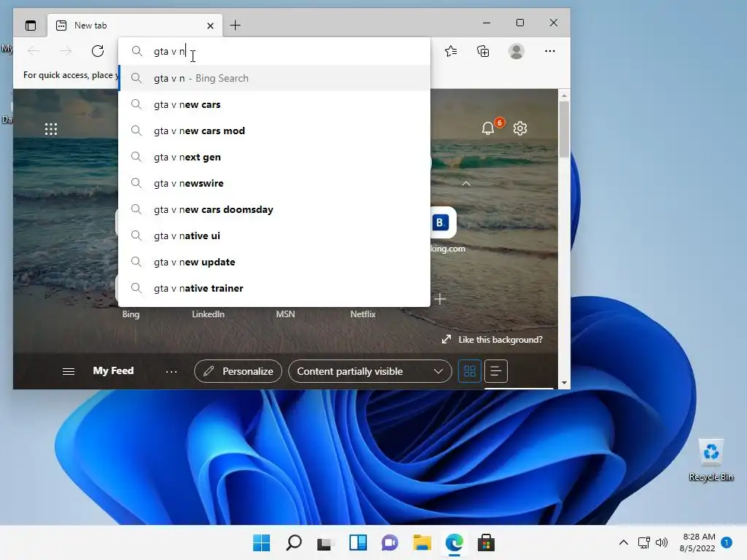Open the MSN quick link
Screen dimensions: 747x560
coord(285,314)
